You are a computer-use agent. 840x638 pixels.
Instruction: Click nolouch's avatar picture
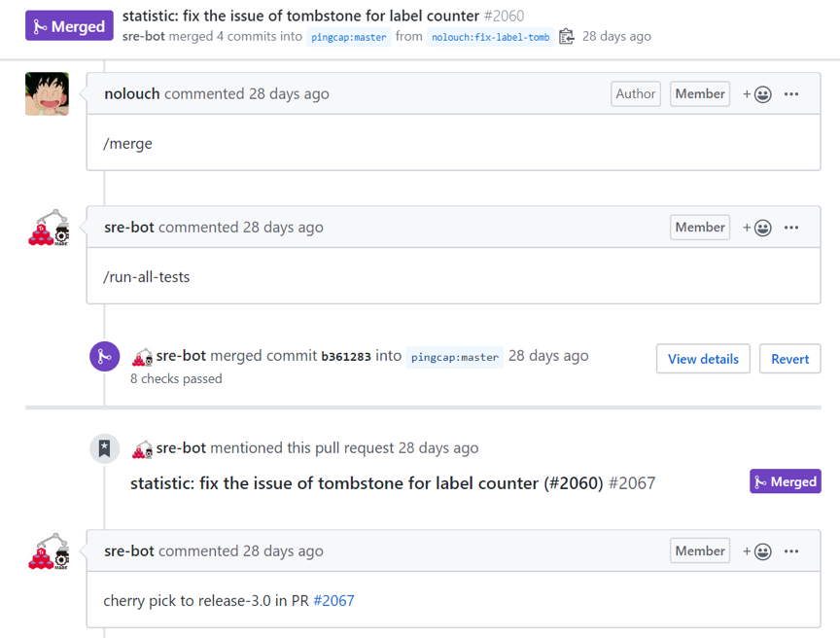[47, 93]
